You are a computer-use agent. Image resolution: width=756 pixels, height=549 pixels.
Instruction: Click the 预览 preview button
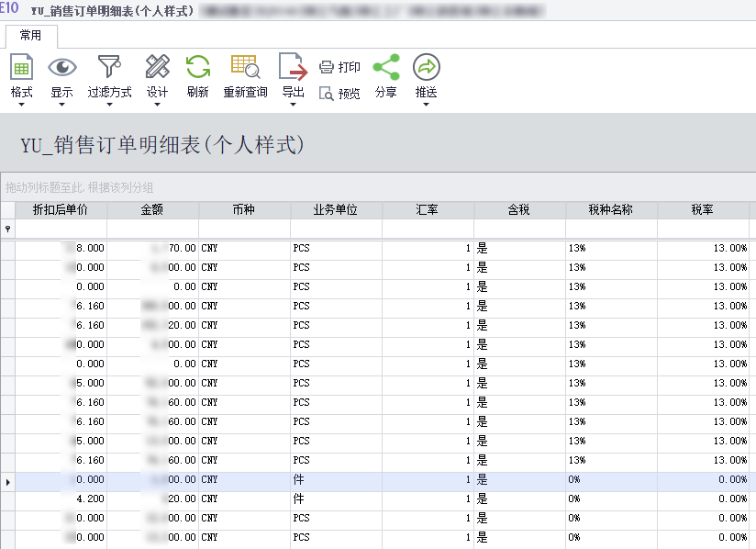tap(339, 94)
